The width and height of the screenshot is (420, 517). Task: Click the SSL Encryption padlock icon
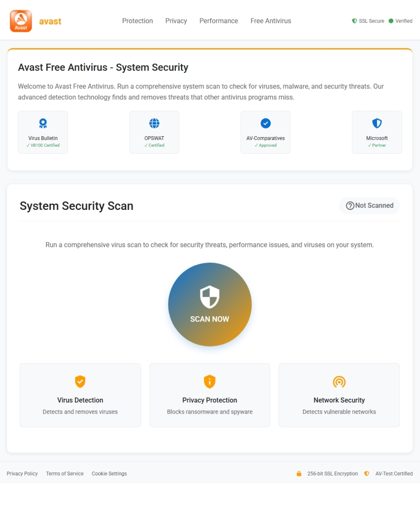coord(299,474)
